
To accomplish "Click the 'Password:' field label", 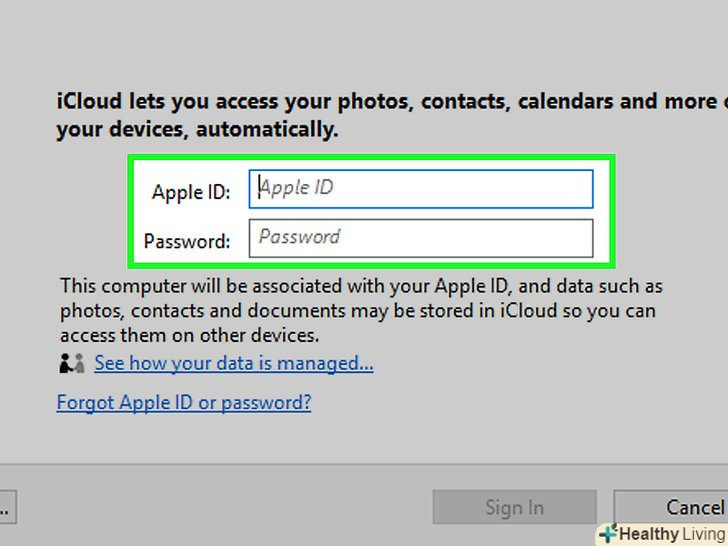I will click(187, 241).
